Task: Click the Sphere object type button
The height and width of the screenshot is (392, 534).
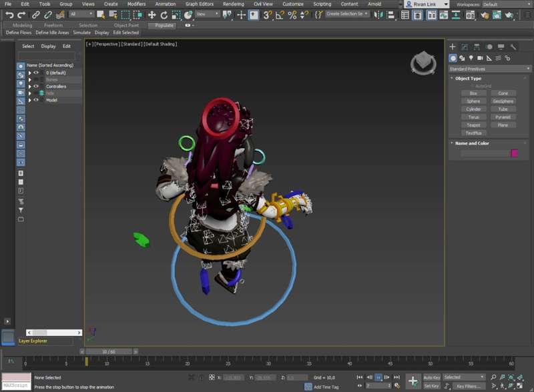Action: [473, 101]
